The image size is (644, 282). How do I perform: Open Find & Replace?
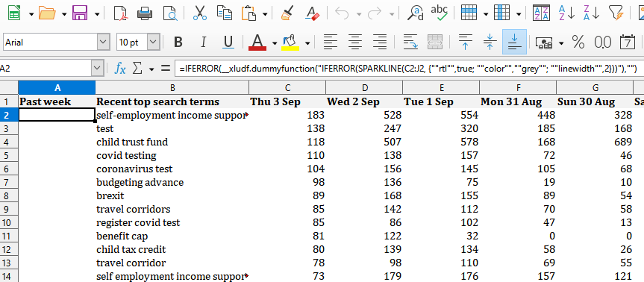[x=415, y=13]
